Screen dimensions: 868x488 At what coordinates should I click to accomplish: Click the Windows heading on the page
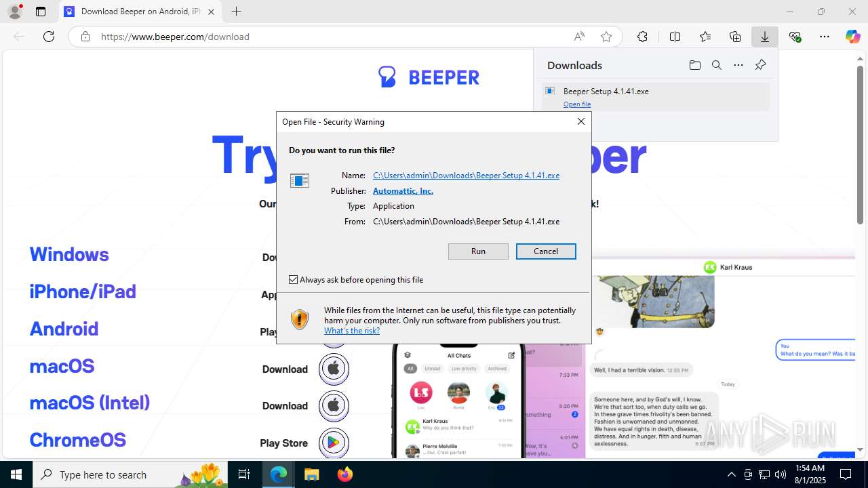69,254
